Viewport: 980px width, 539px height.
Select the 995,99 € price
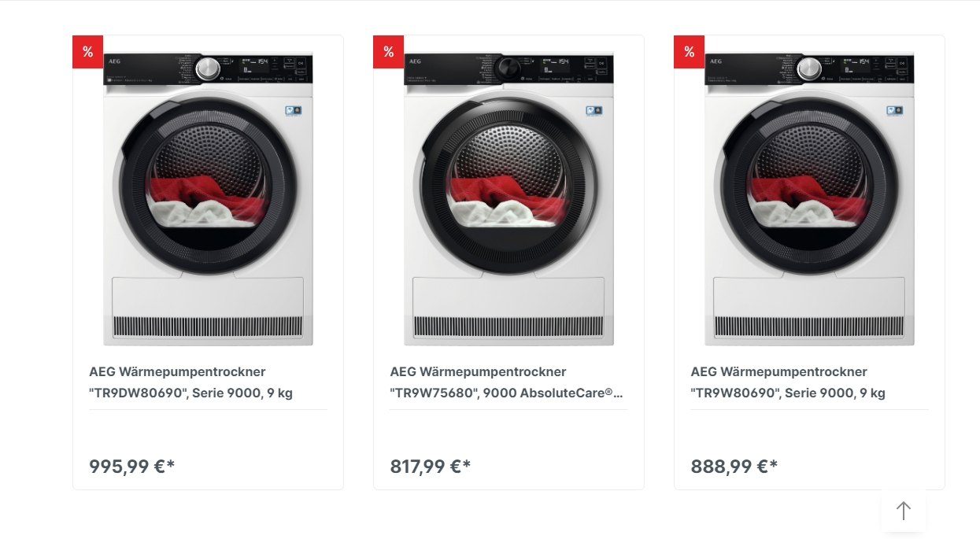(132, 467)
